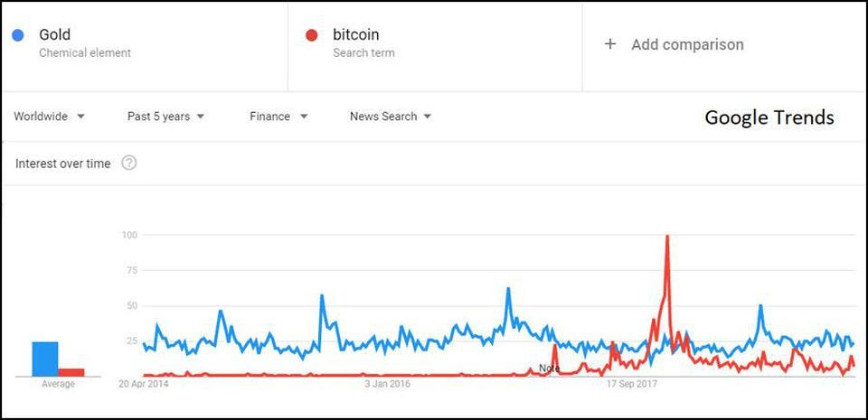Open the Worldwide region dropdown

tap(50, 117)
